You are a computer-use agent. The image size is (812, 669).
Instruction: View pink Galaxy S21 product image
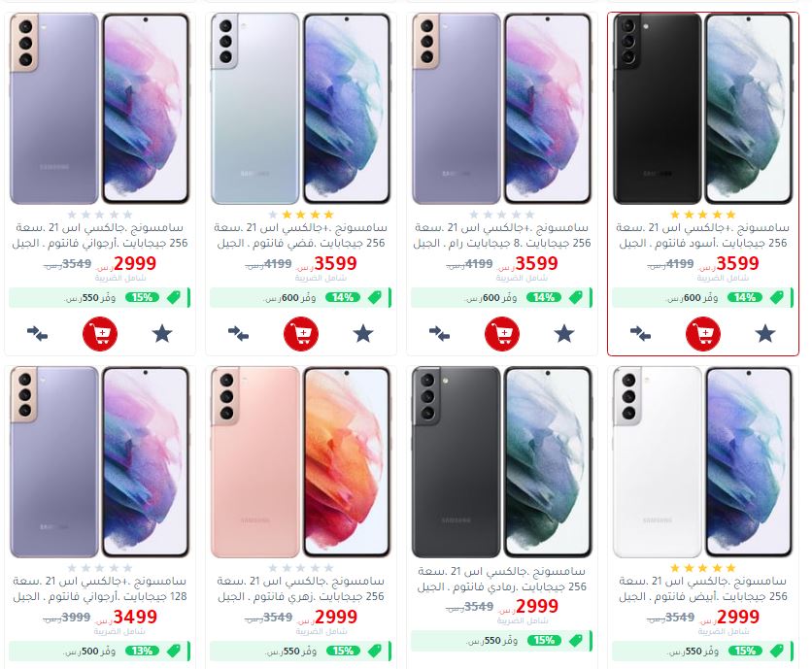pyautogui.click(x=301, y=462)
